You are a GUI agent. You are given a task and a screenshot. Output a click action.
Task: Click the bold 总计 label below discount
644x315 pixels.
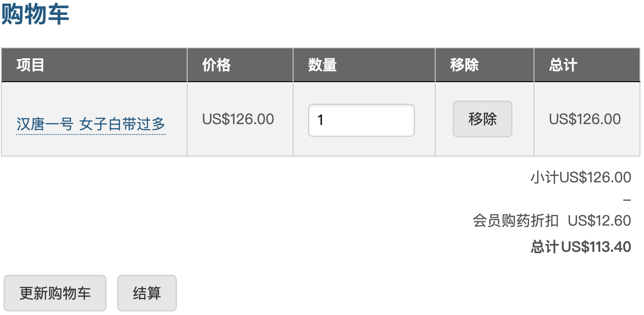click(x=544, y=247)
